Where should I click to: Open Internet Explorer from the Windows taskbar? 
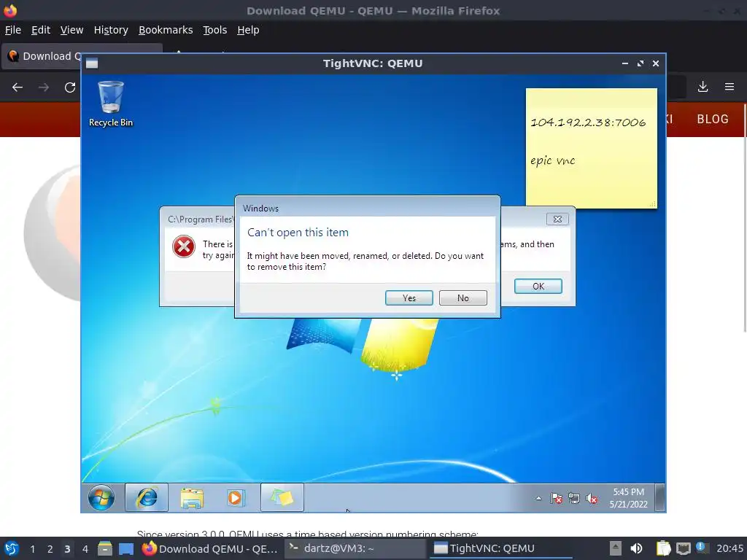pyautogui.click(x=146, y=497)
